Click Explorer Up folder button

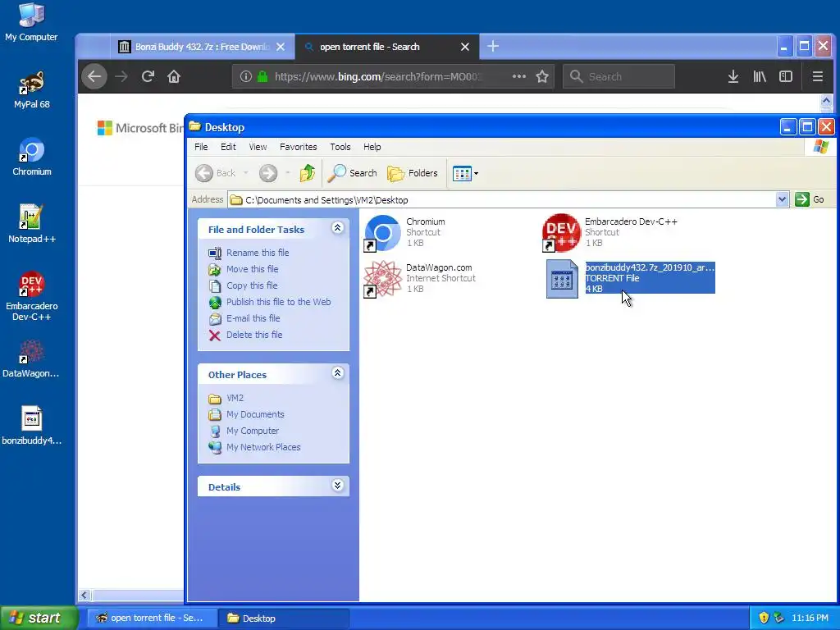coord(308,173)
